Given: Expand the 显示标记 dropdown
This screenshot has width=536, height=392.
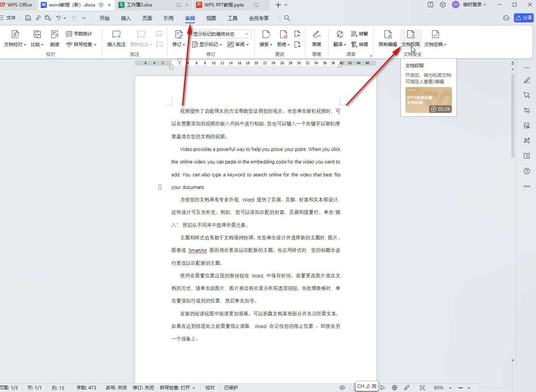Looking at the screenshot, I should (221, 44).
